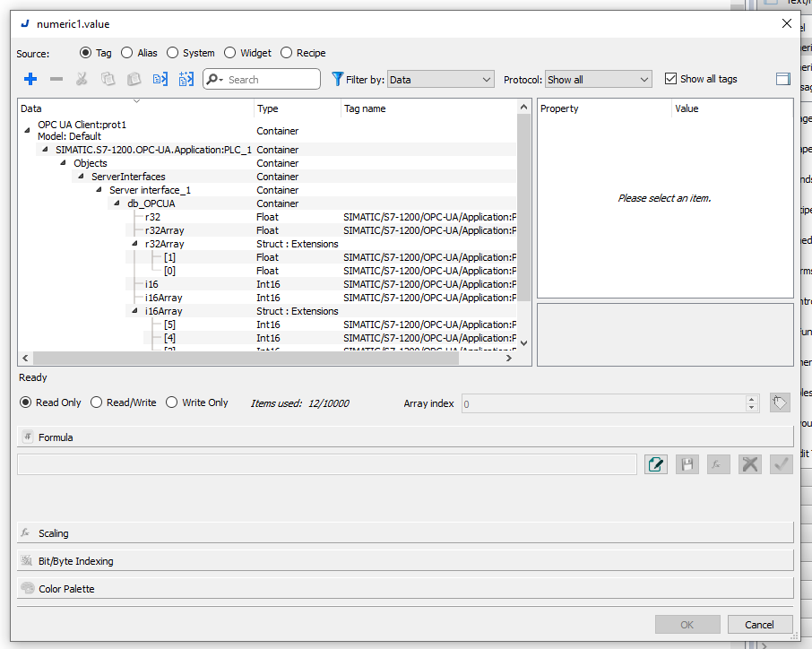The height and width of the screenshot is (649, 812).
Task: Click the tag icon beside Array index
Action: [x=780, y=403]
